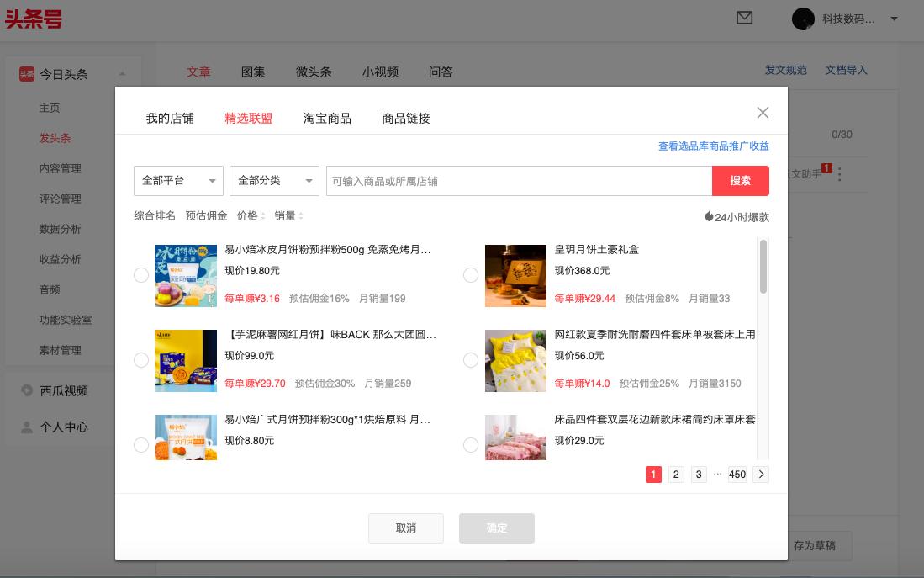Click the next page arrow in pagination
The image size is (924, 578).
(x=761, y=475)
